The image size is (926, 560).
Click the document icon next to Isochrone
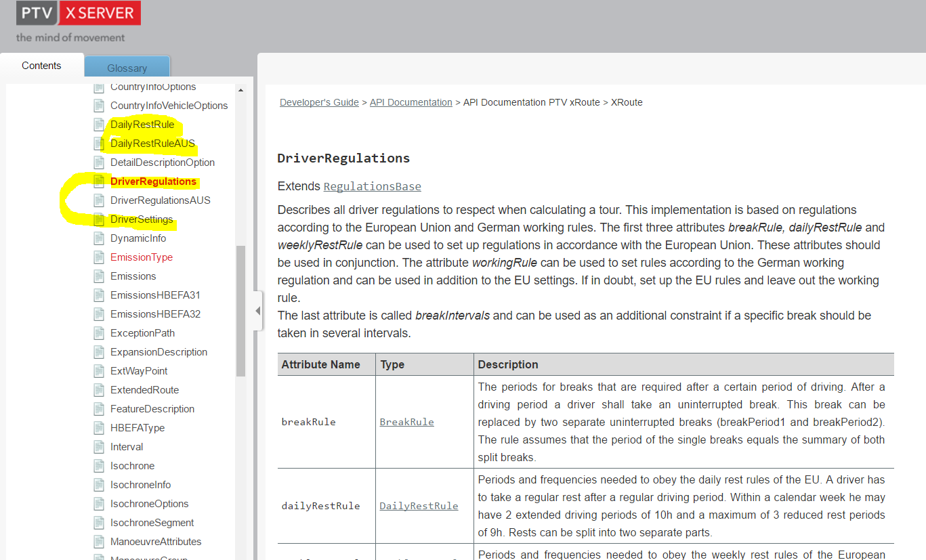[x=99, y=466]
